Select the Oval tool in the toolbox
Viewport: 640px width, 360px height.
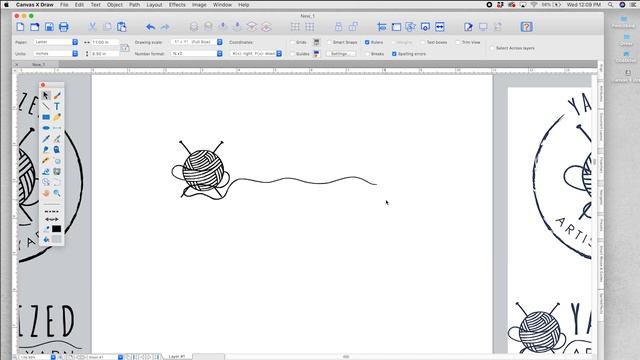(x=46, y=128)
